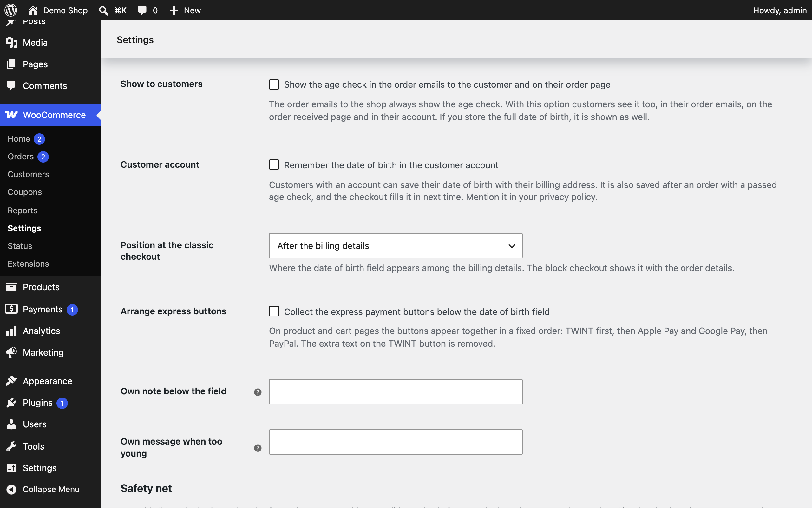Image resolution: width=812 pixels, height=508 pixels.
Task: Open the Analytics bar chart icon
Action: [11, 331]
